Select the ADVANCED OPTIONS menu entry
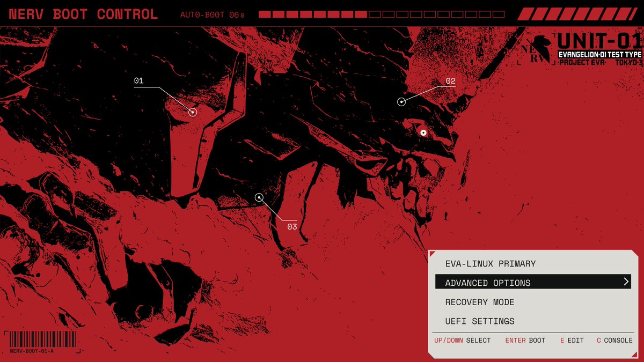Image resolution: width=644 pixels, height=362 pixels. click(533, 283)
